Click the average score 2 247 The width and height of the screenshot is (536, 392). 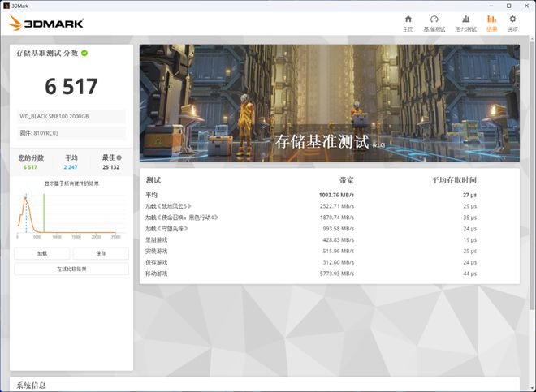click(x=71, y=167)
